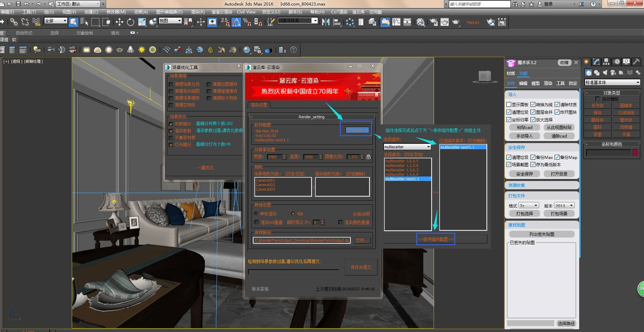The height and width of the screenshot is (332, 644).
Task: Click the shelf help question mark icon
Action: (293, 50)
